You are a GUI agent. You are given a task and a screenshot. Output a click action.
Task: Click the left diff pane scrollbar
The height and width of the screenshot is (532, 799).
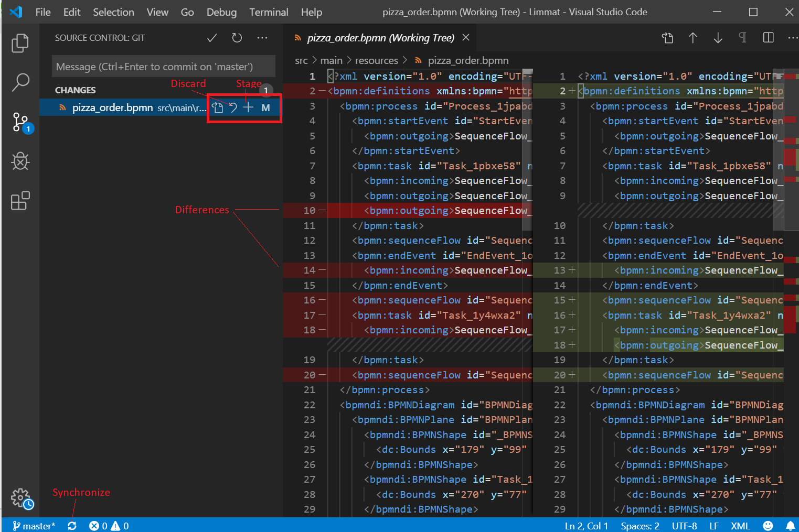coord(528,149)
